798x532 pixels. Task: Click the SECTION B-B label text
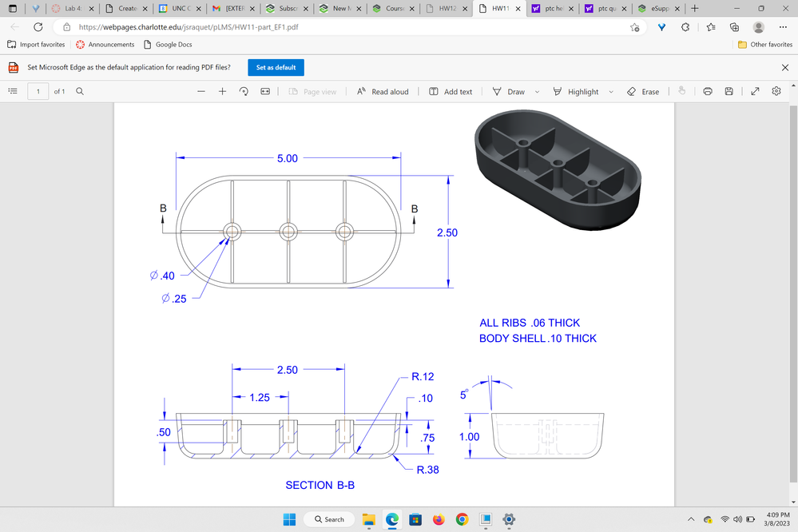click(320, 485)
